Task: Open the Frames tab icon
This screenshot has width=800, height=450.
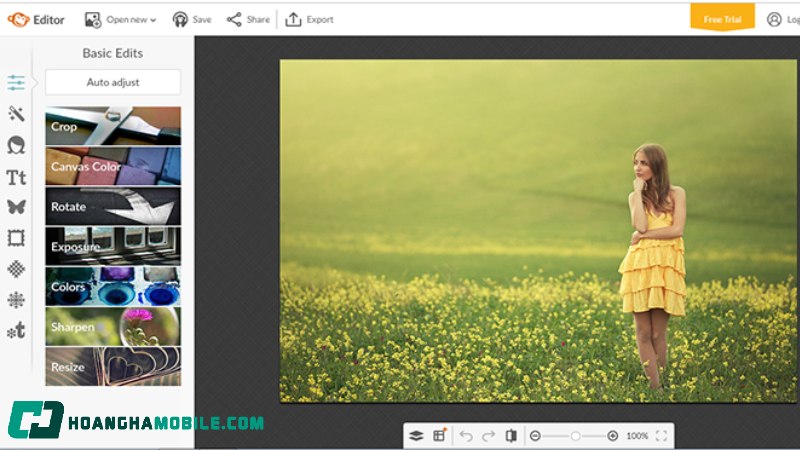Action: coord(16,238)
